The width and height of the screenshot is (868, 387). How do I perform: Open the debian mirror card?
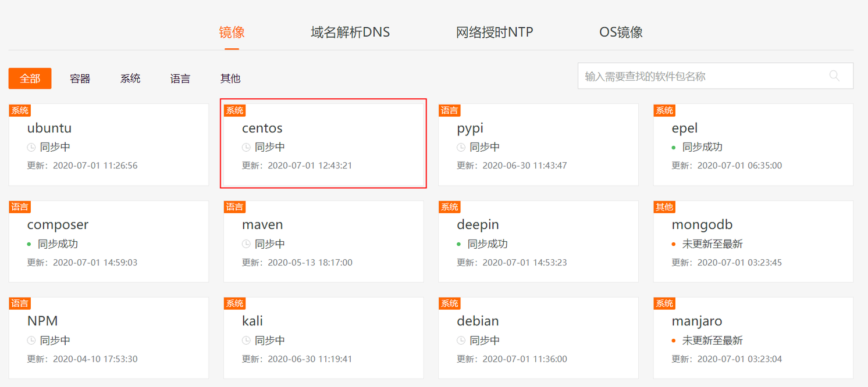pos(547,338)
